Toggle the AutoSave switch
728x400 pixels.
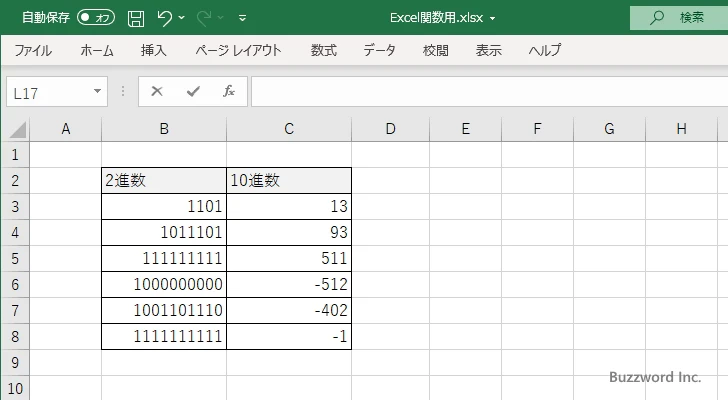96,18
